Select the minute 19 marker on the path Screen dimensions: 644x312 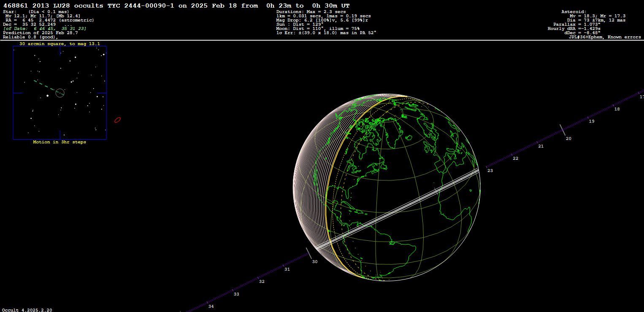591,121
